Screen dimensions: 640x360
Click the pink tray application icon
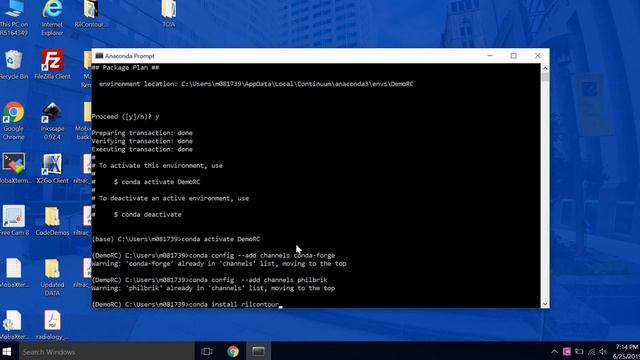click(567, 351)
